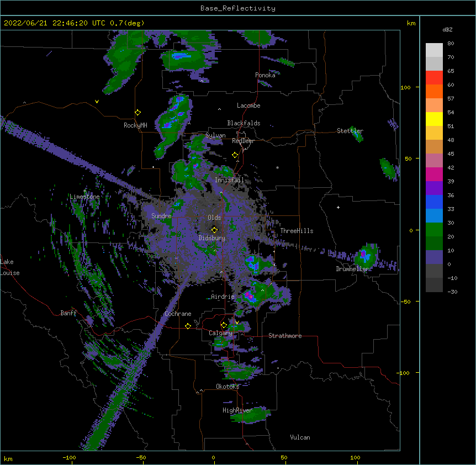This screenshot has height=465, width=476.
Task: Click the Didsbury town label
Action: [x=211, y=238]
